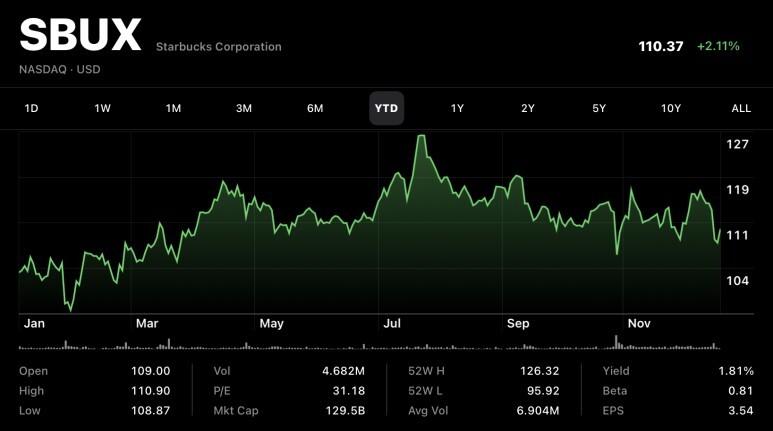The height and width of the screenshot is (431, 773).
Task: Click the High value 110.90
Action: [150, 391]
